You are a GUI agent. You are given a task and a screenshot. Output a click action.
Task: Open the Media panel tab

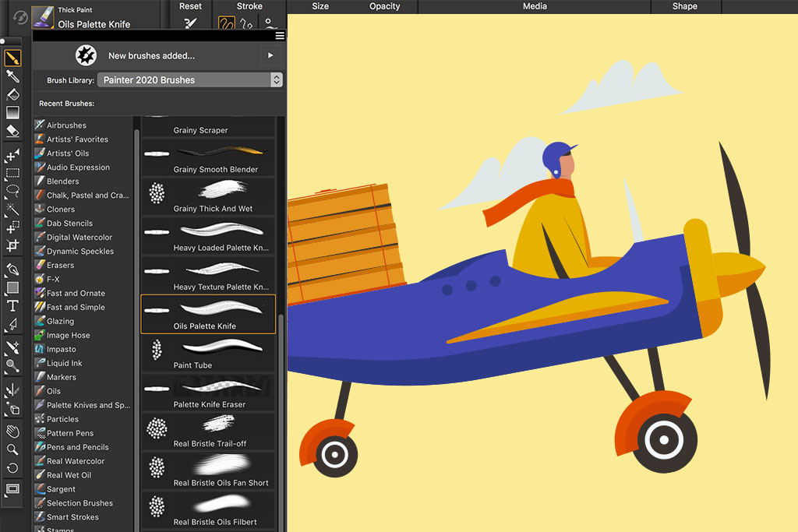coord(535,6)
